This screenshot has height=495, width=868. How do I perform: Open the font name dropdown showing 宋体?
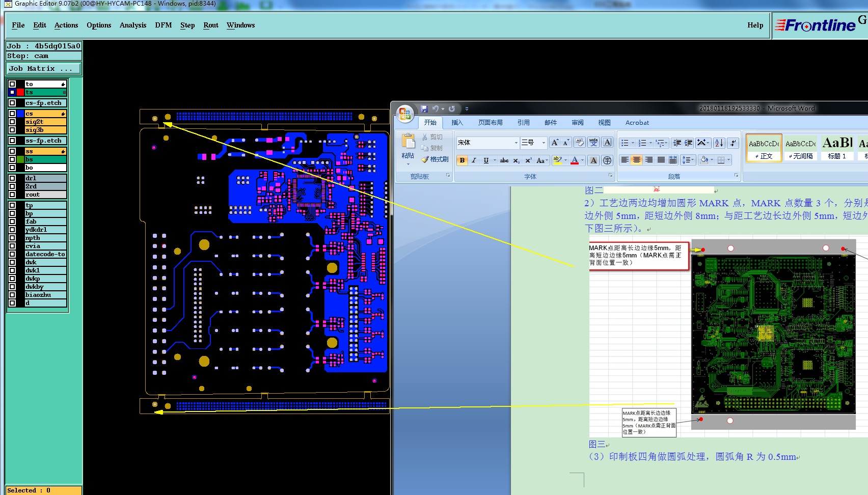point(516,143)
